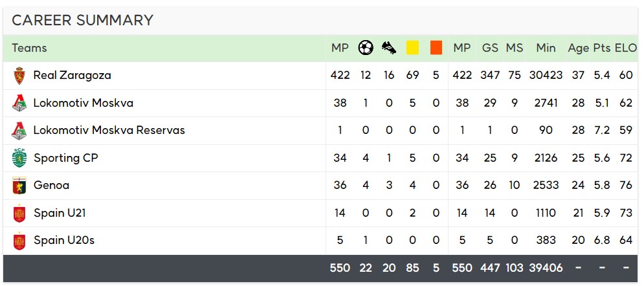
Task: Click the soccer ball goals column icon
Action: click(366, 48)
